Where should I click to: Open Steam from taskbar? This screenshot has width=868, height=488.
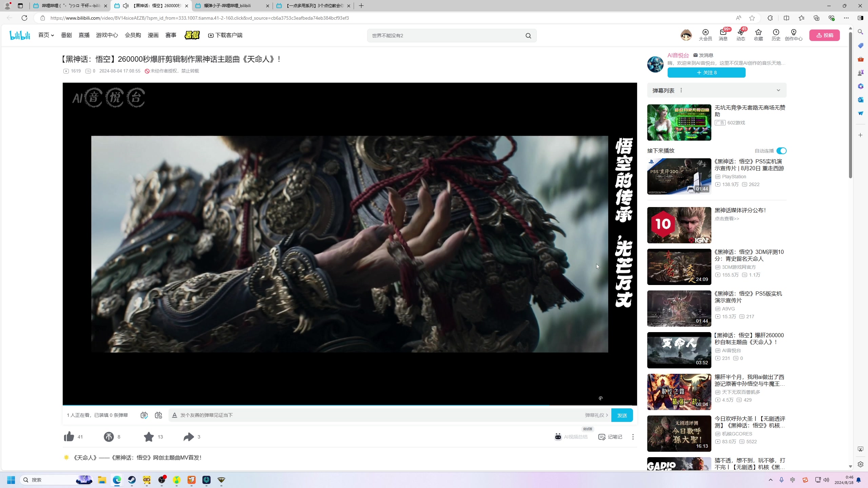(x=132, y=480)
